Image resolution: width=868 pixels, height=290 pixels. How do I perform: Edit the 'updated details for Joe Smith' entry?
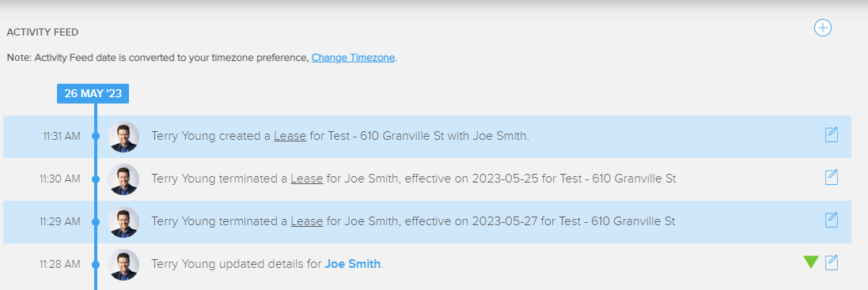click(832, 262)
